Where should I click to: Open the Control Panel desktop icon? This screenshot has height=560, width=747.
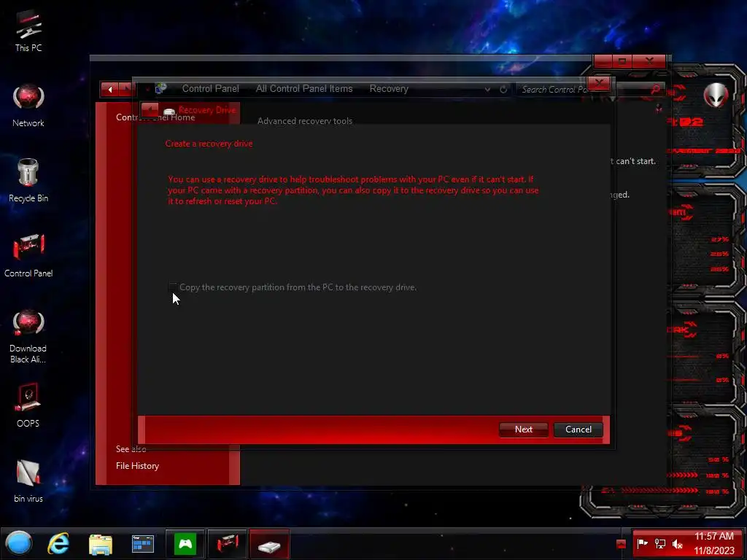pyautogui.click(x=28, y=255)
